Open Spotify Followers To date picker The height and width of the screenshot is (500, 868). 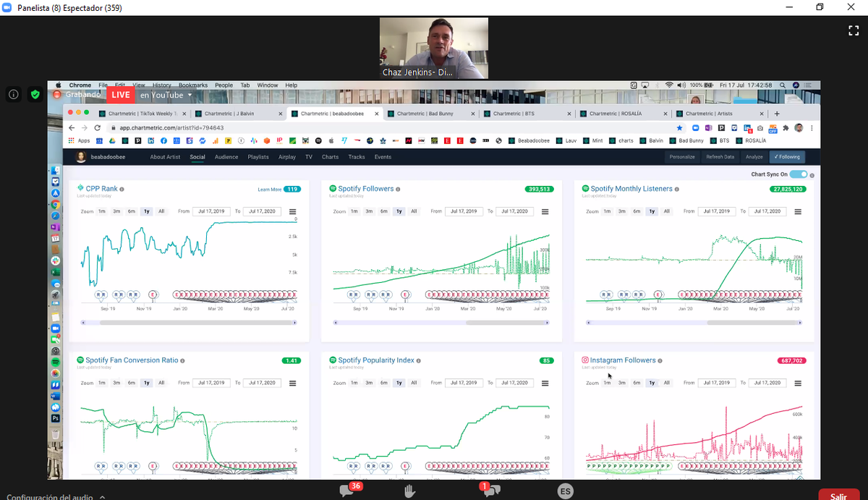click(x=516, y=211)
